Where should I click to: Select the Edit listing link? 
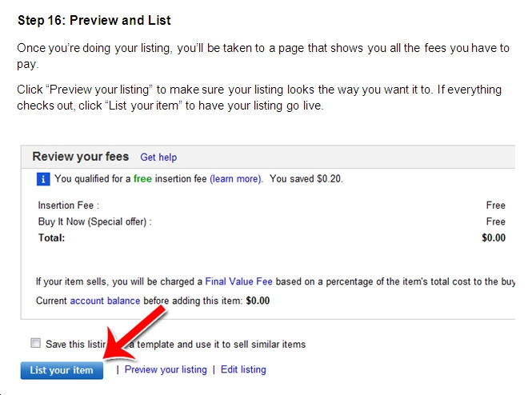point(243,369)
